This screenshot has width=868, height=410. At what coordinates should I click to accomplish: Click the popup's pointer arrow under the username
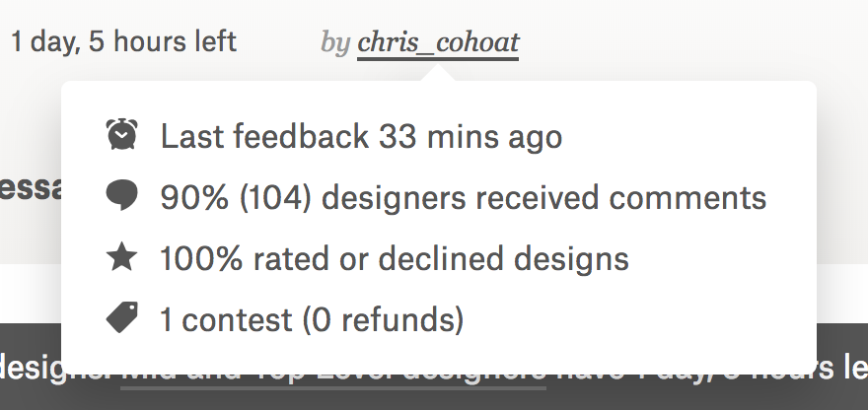click(439, 74)
